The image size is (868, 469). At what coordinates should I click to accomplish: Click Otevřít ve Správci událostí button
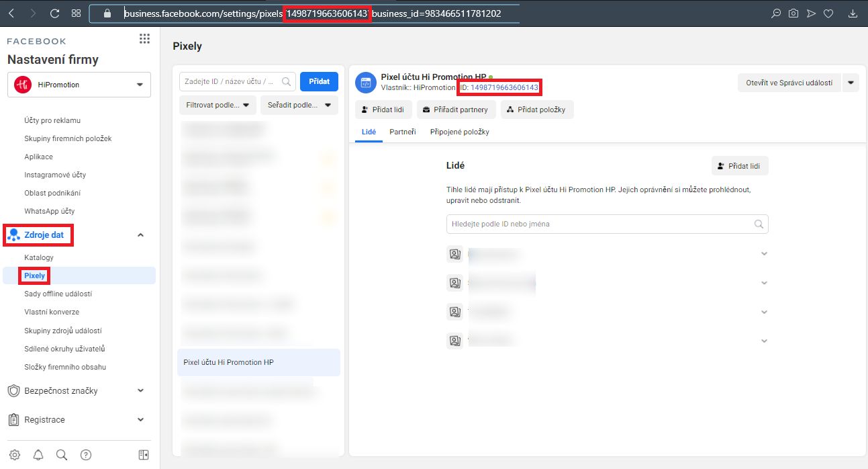(x=789, y=83)
